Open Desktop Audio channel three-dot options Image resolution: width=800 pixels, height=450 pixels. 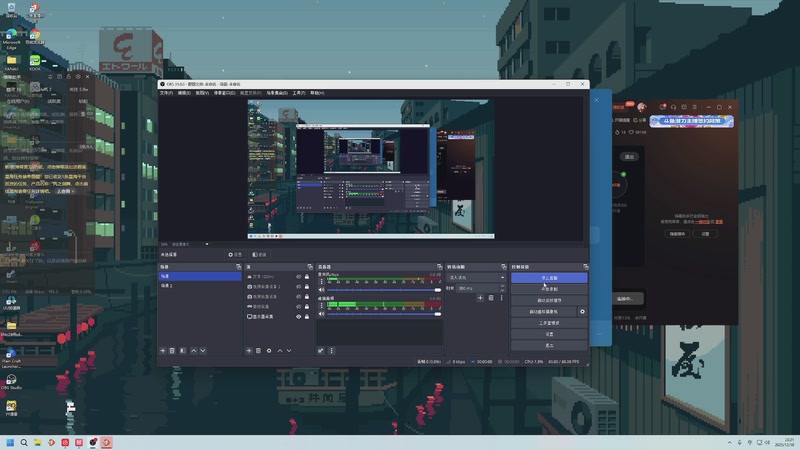(x=321, y=306)
